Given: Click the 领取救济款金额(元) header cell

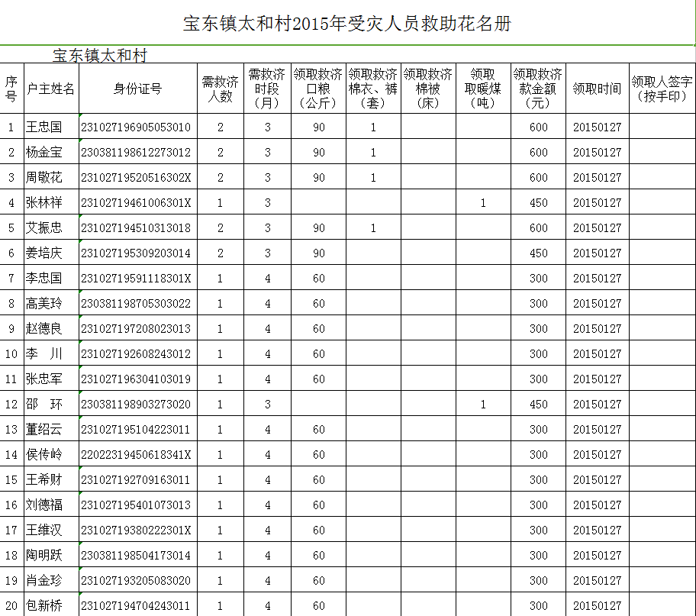Looking at the screenshot, I should tap(539, 89).
